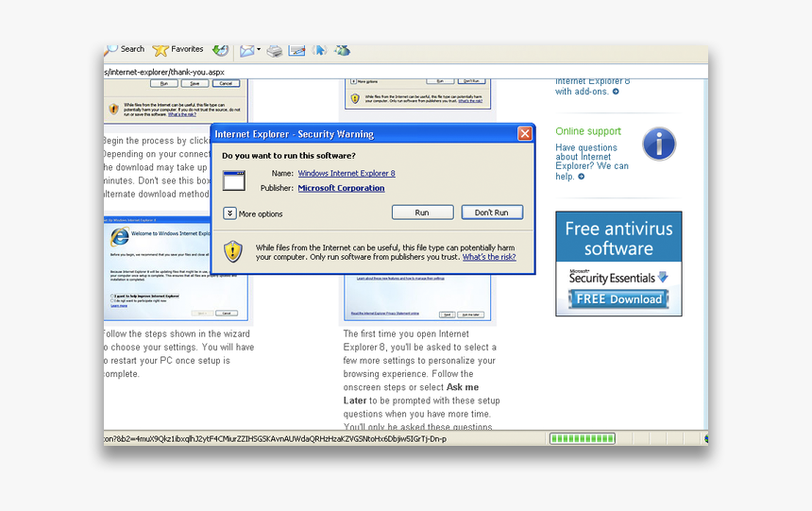Click the setup wizard screenshot thumbnail
812x511 pixels.
[x=176, y=268]
